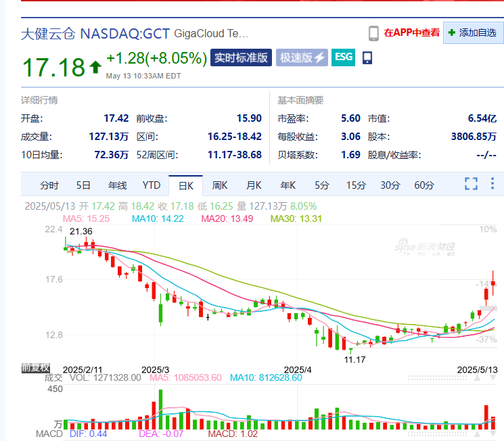The width and height of the screenshot is (504, 441).
Task: Click the 21.36 high price marker
Action: point(81,231)
